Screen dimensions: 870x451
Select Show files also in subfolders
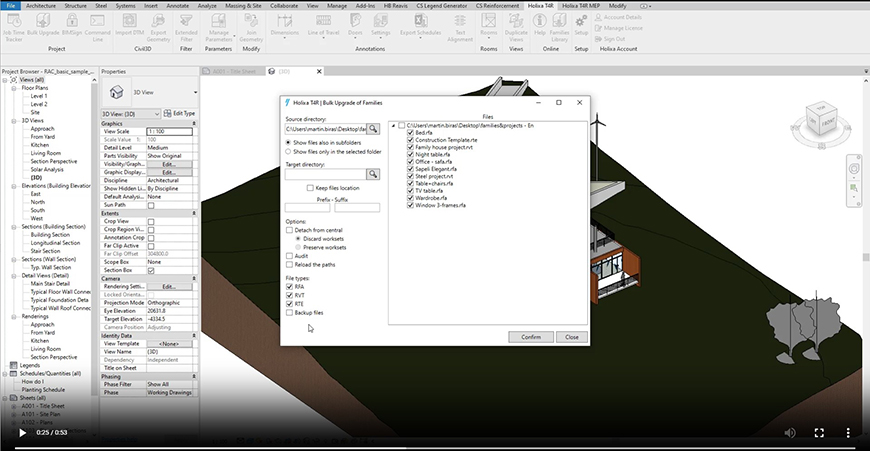tap(288, 143)
